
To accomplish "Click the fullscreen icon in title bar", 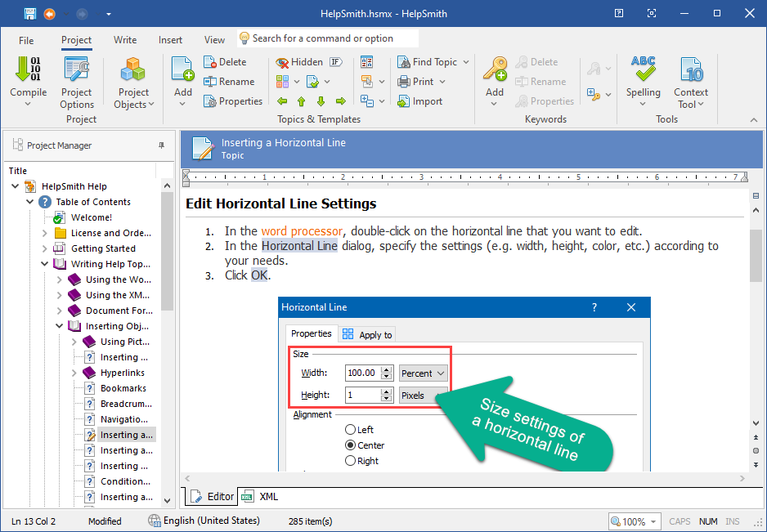I will click(652, 13).
